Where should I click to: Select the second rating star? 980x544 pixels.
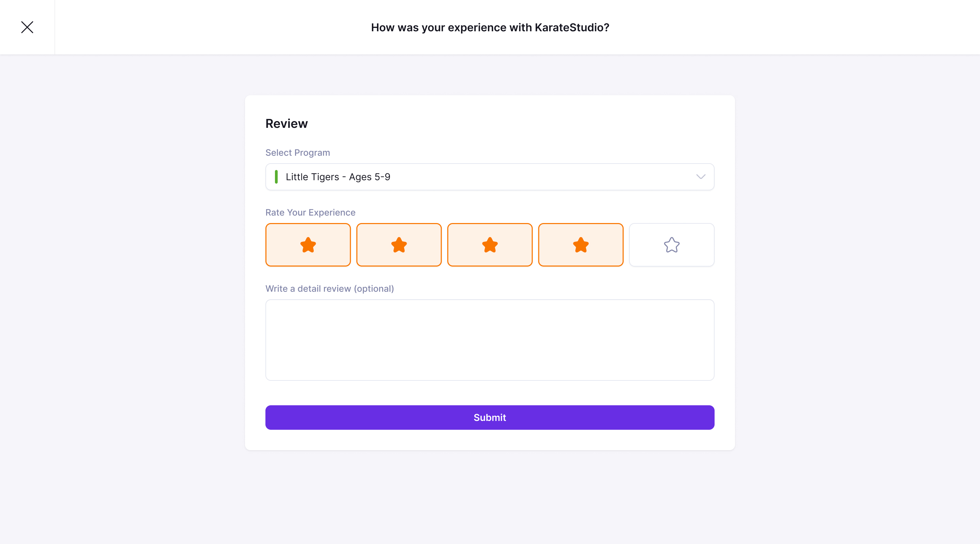point(399,245)
